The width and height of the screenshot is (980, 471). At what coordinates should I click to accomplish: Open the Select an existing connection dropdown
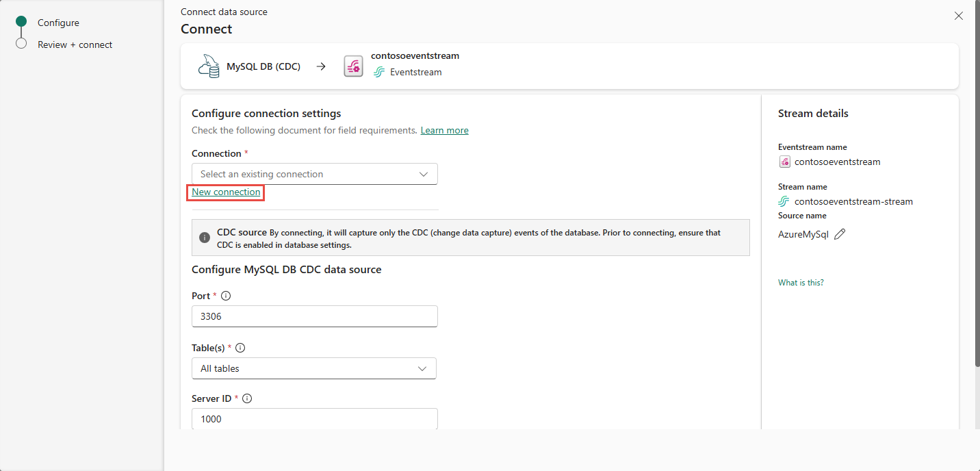coord(314,174)
